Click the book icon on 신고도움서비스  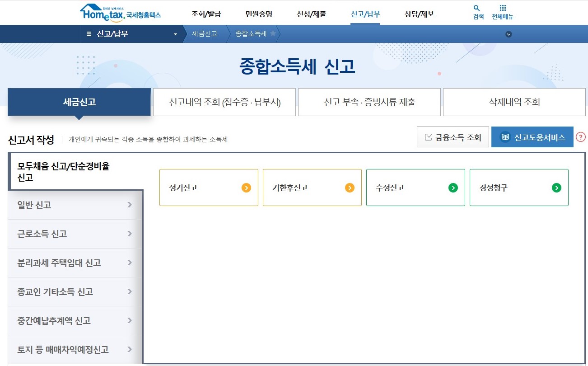(x=505, y=137)
